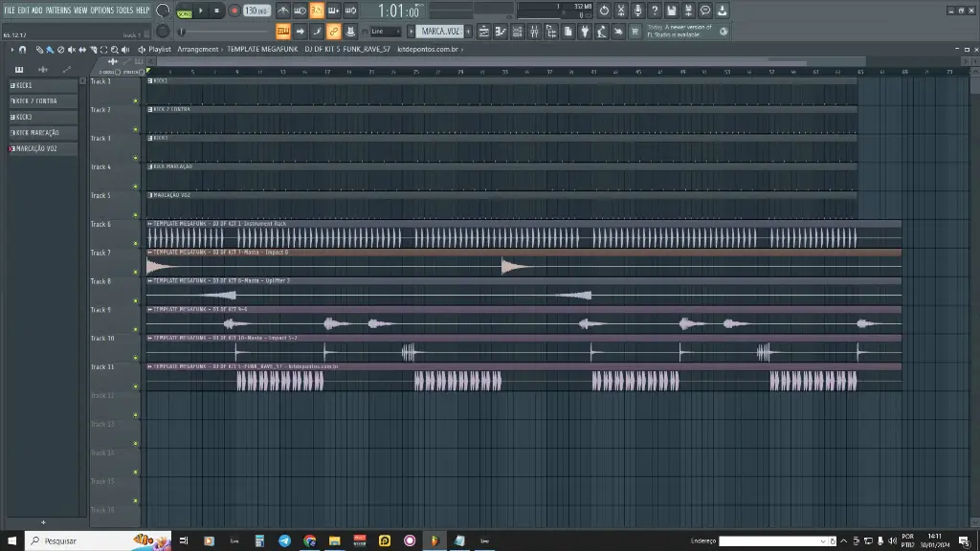
Task: Select the Slip tool in Playlist
Action: click(x=82, y=50)
